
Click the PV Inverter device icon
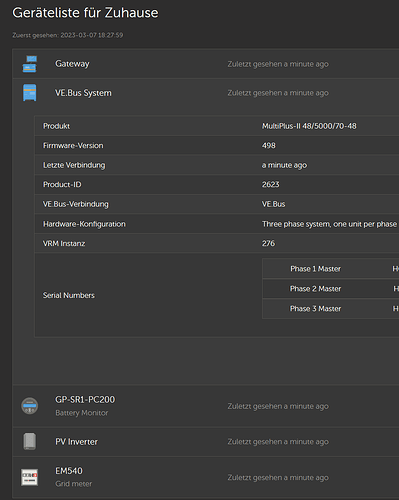pyautogui.click(x=30, y=441)
